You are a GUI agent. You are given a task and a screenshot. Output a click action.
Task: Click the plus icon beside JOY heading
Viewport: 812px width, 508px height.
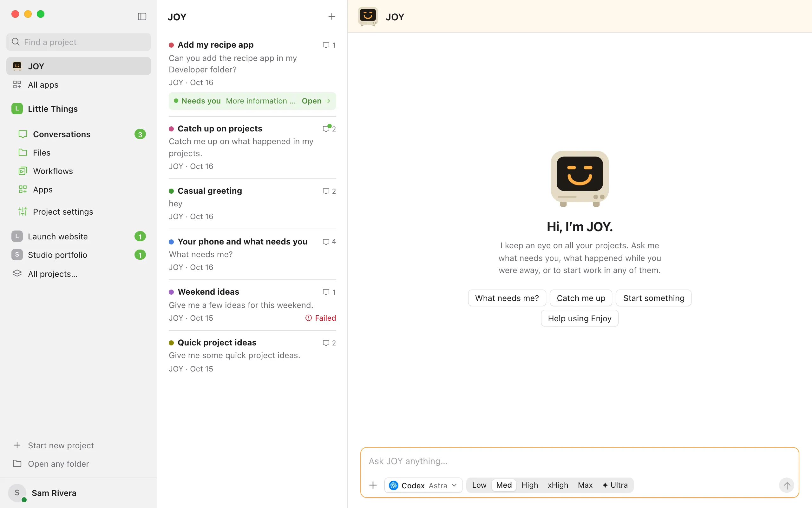331,17
